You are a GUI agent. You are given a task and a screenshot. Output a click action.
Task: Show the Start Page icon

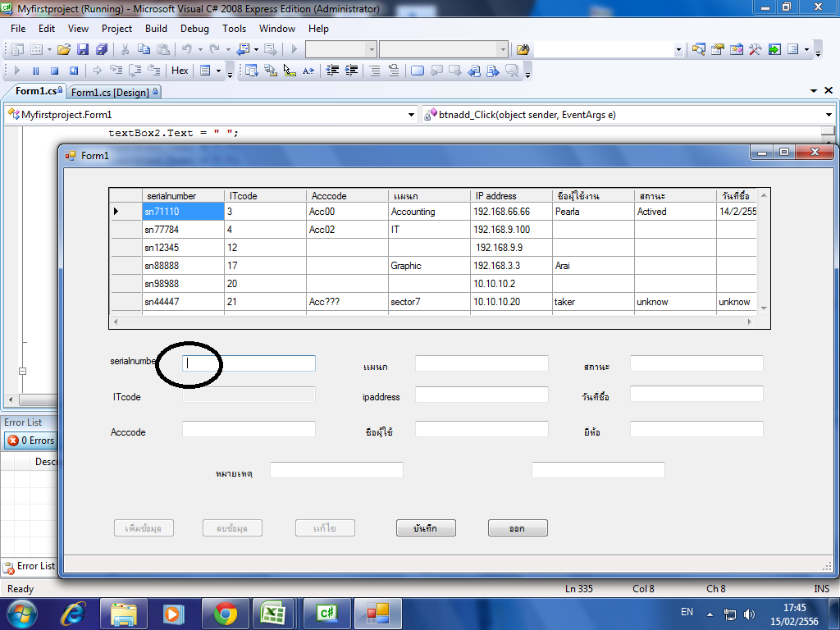point(774,50)
